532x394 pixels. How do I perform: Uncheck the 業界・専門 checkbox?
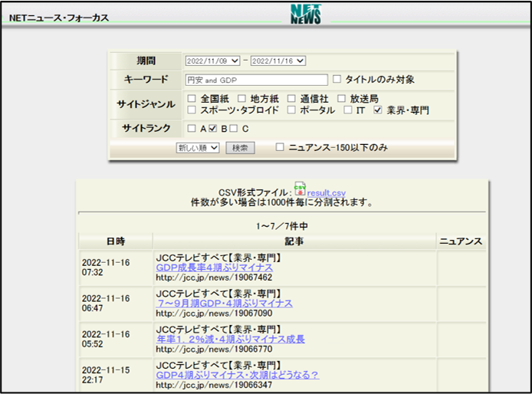[378, 110]
